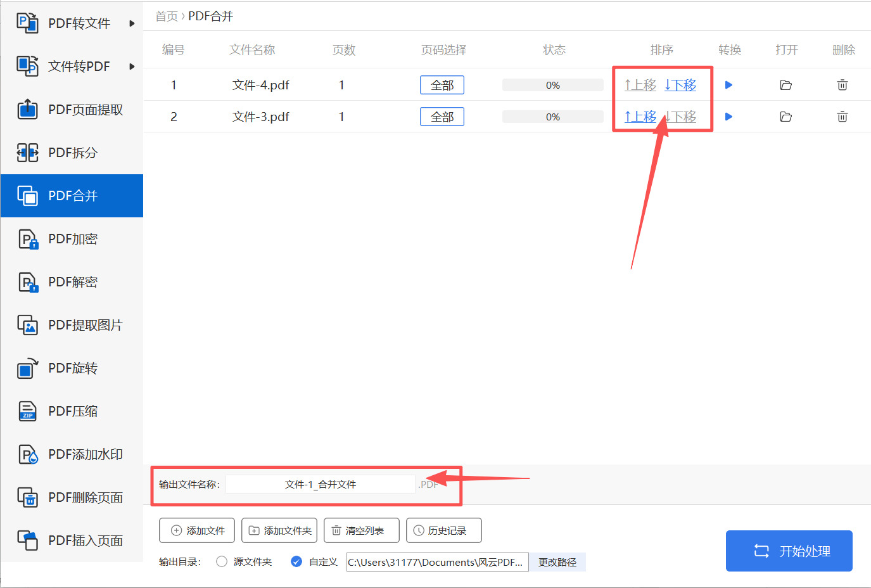This screenshot has height=588, width=871.
Task: Open the PDF旋转 feature
Action: click(x=72, y=367)
